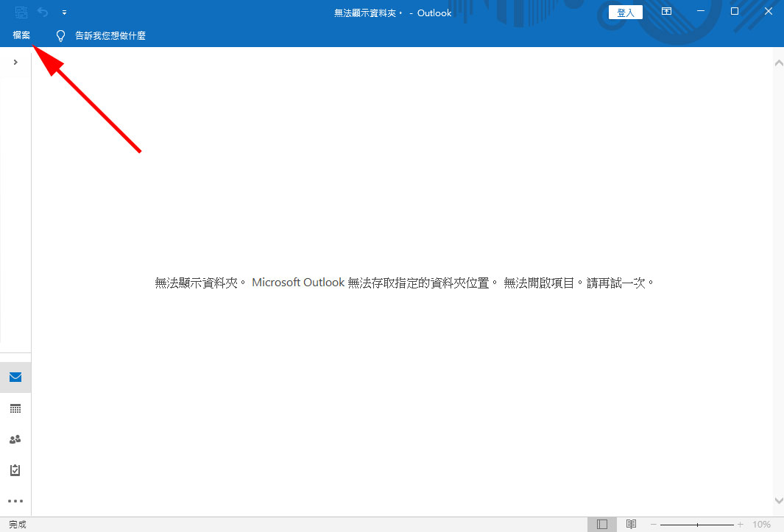Image resolution: width=784 pixels, height=532 pixels.
Task: Select Reading view icon in status bar
Action: [x=631, y=525]
